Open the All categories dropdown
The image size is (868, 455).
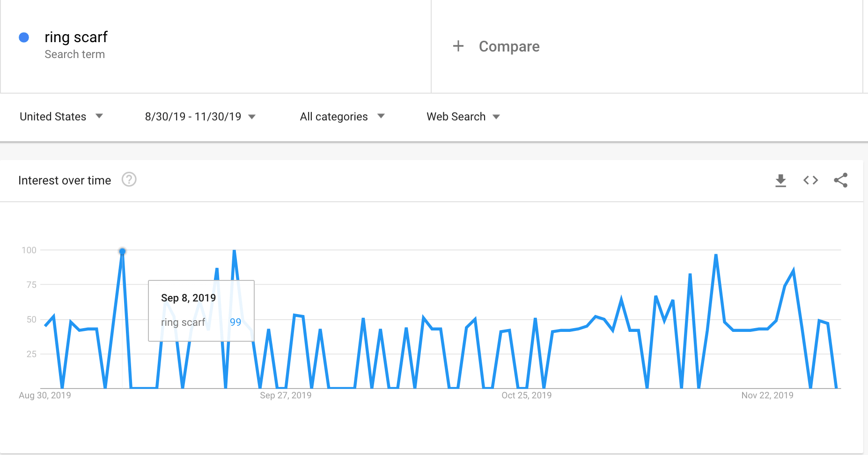pyautogui.click(x=342, y=117)
